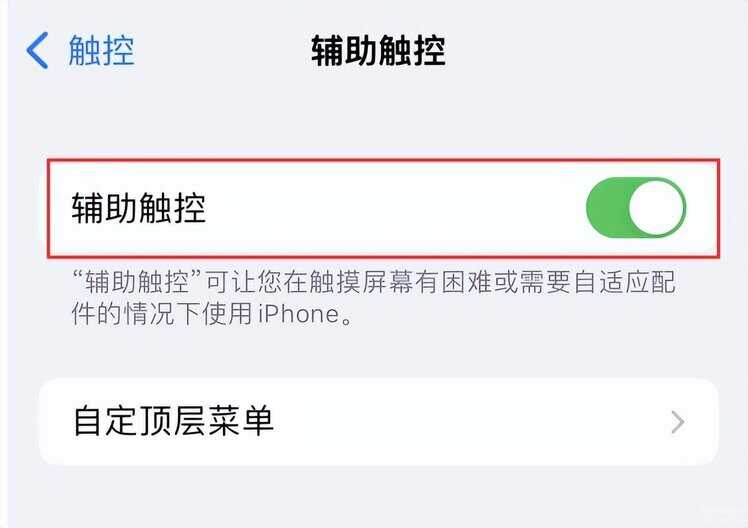
Task: Select the 辅助触控 label in the highlighted row
Action: click(139, 208)
